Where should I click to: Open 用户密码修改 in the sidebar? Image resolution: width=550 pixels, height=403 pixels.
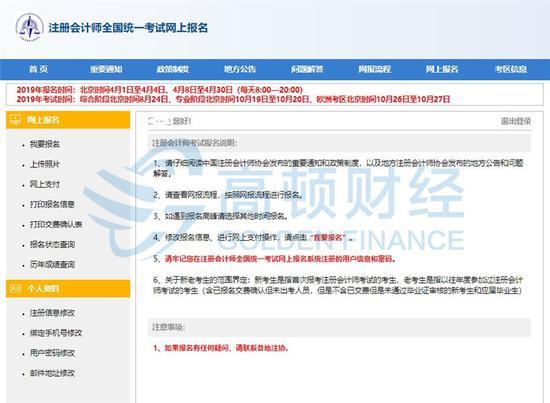(52, 353)
